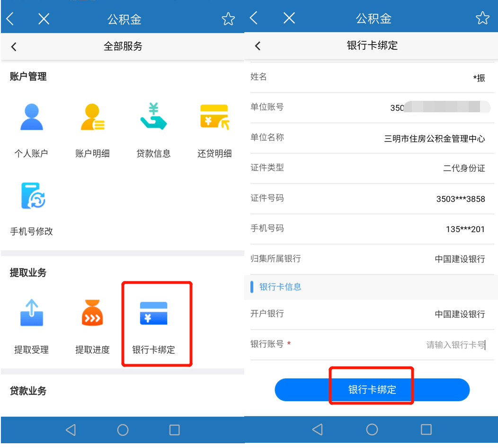This screenshot has height=448, width=498.
Task: Select 开户银行 value 中国建设银行
Action: click(460, 314)
